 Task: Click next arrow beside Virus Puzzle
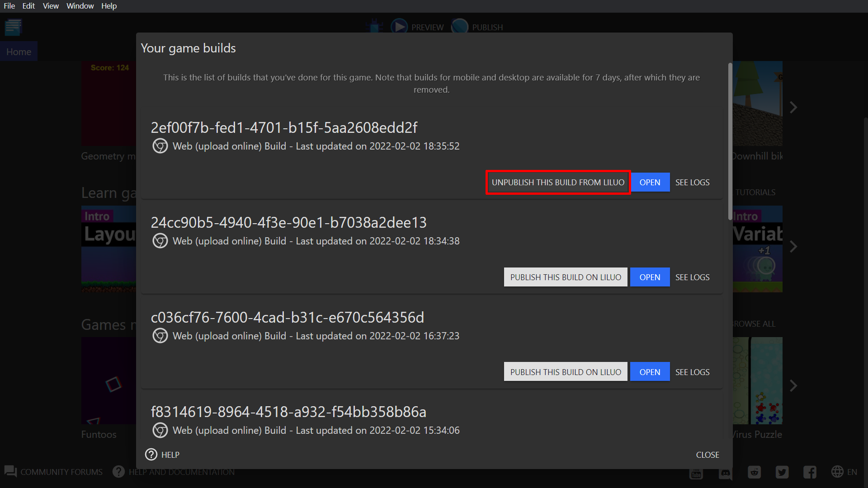(793, 386)
